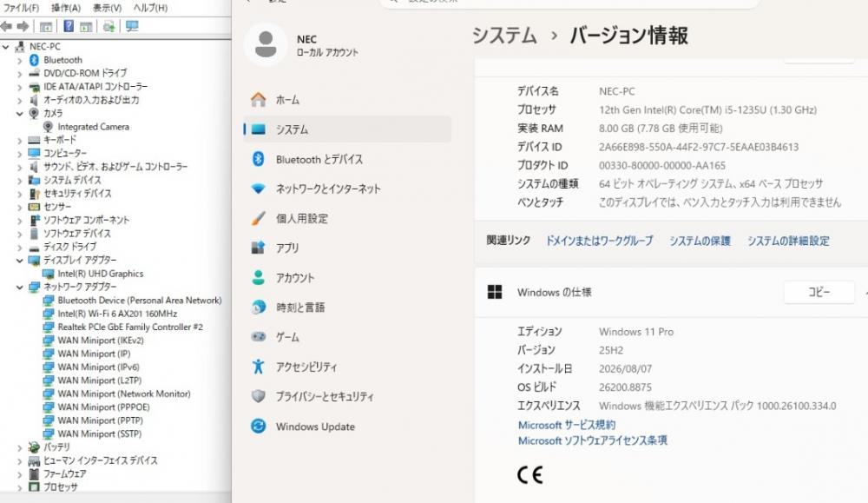Open ドメインまたはワークグループ link
868x503 pixels.
pyautogui.click(x=600, y=241)
